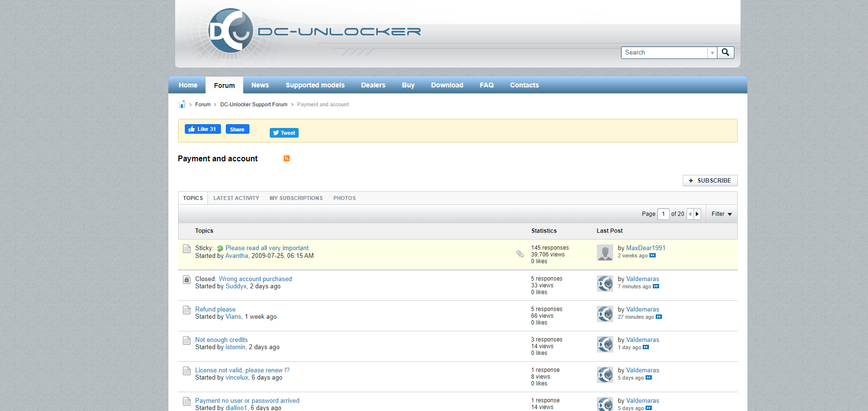Screen dimensions: 868x411
Task: Open the Dealers menu item
Action: tap(373, 85)
